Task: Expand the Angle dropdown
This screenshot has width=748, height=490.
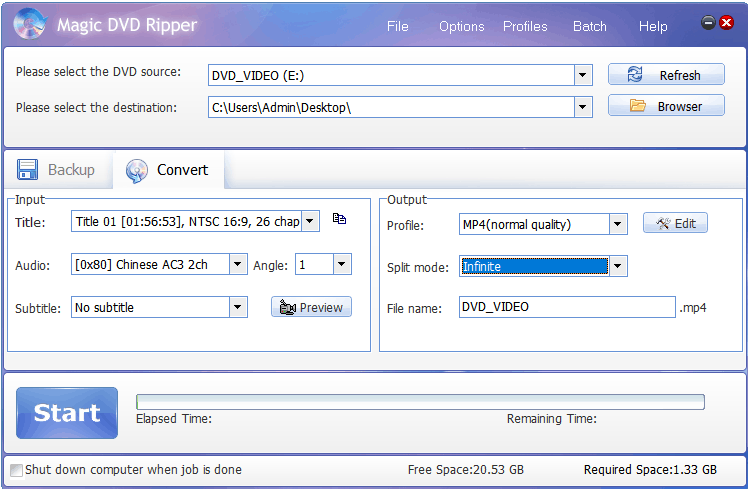Action: [342, 264]
